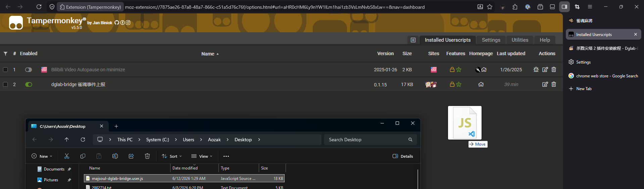Sort scripts by the Last updated column
The width and height of the screenshot is (644, 189).
click(x=511, y=53)
